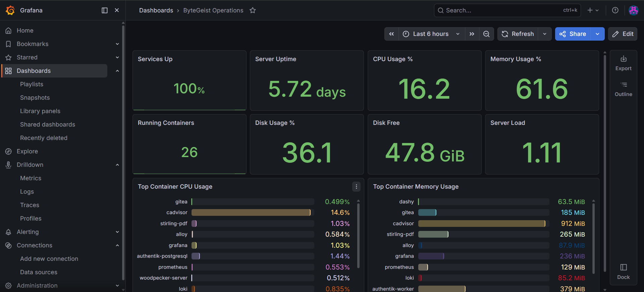Undock the sidebar menu panel icon

105,10
